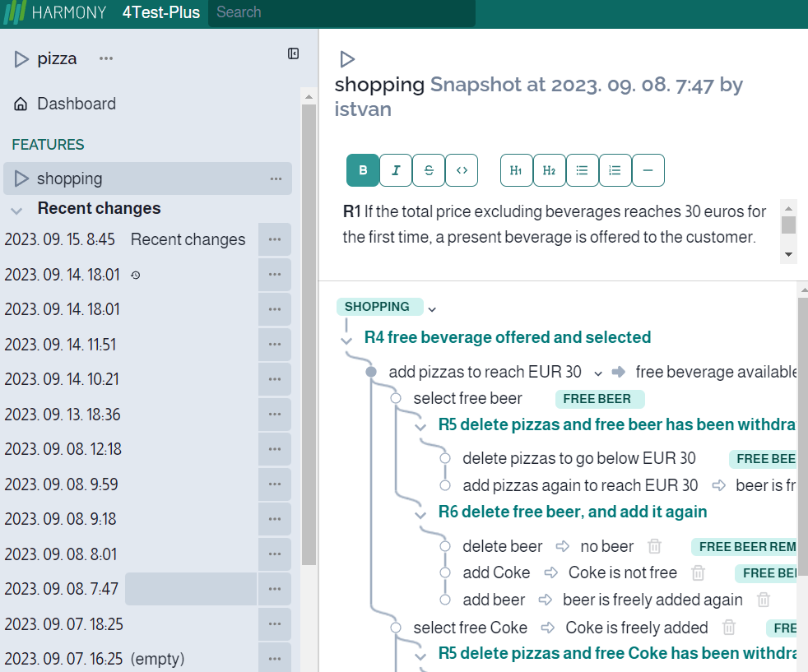Collapse R5 delete pizzas free Coke node
808x672 pixels.
(420, 656)
